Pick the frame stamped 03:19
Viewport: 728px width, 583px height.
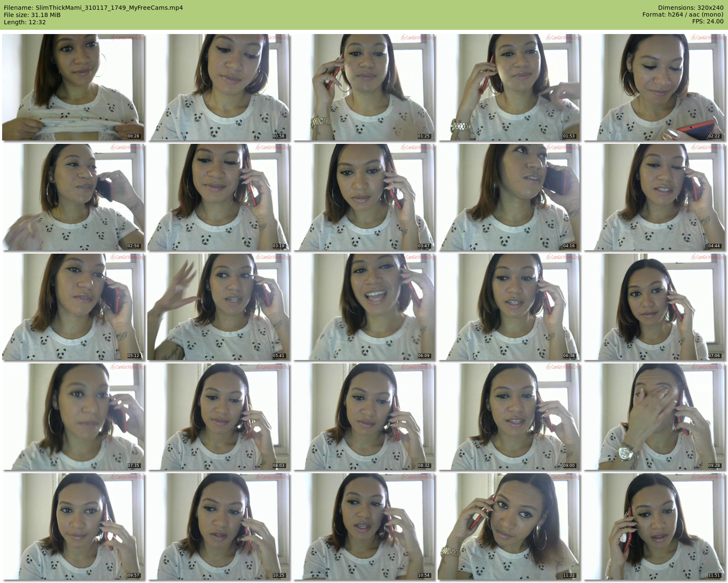(218, 197)
